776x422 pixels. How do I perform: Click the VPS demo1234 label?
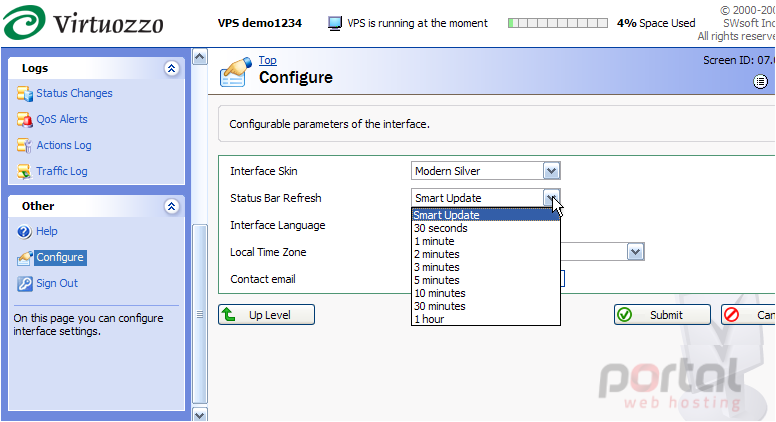(x=260, y=23)
